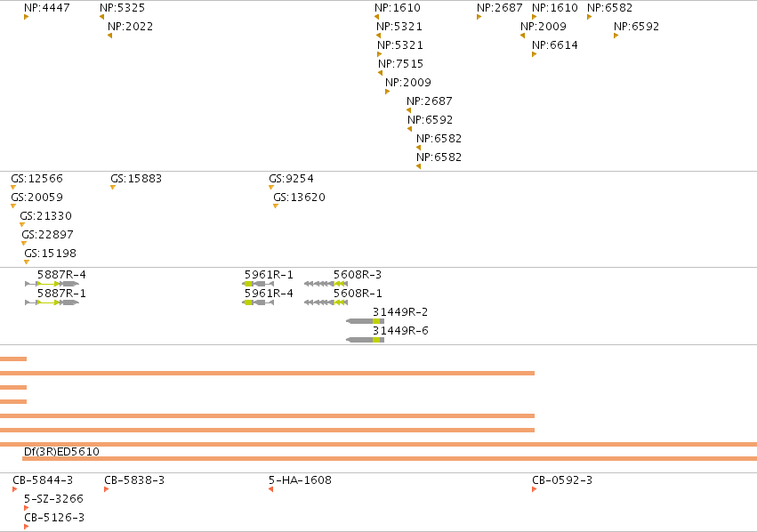This screenshot has width=757, height=532.
Task: Select the GS:9254 insertion marker
Action: click(x=271, y=188)
